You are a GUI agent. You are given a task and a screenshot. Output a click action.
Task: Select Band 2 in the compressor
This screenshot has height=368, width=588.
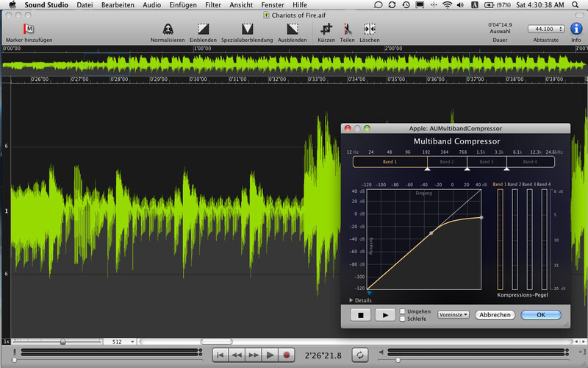[447, 162]
